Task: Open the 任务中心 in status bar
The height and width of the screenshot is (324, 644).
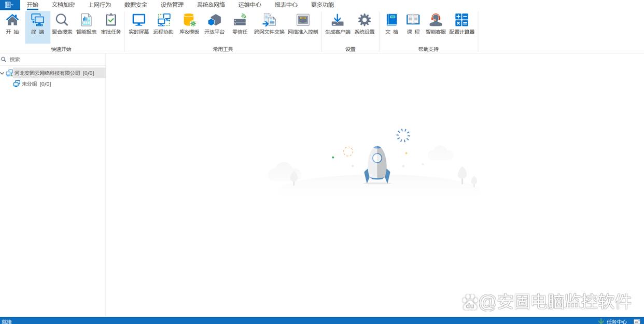Action: click(x=616, y=321)
